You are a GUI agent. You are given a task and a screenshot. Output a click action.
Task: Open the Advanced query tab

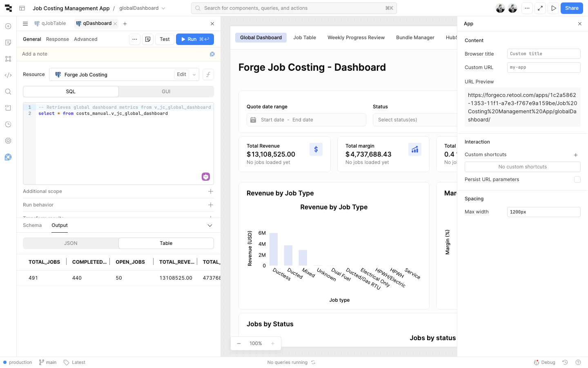pyautogui.click(x=86, y=39)
